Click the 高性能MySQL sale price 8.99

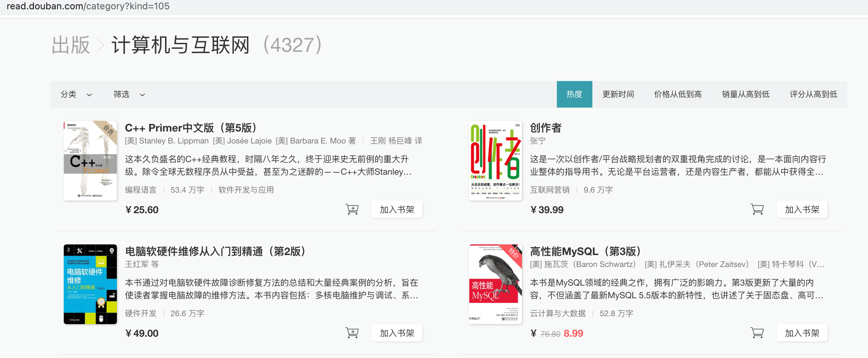pyautogui.click(x=573, y=333)
